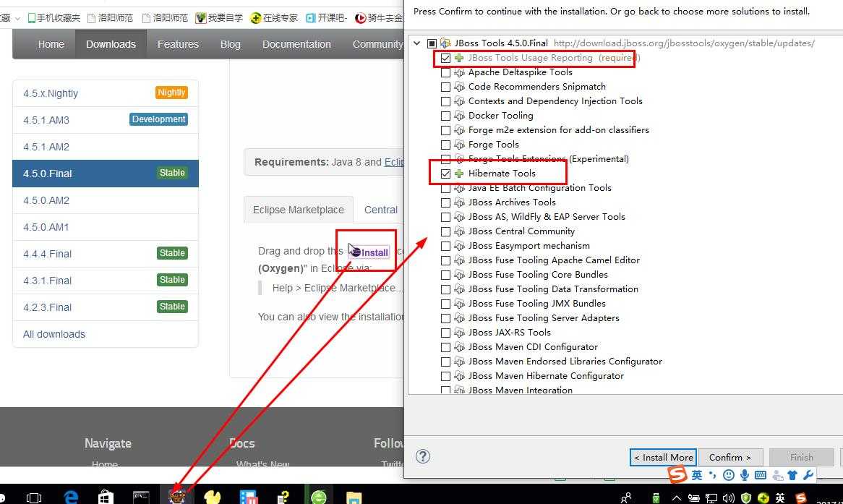Open the Features nav item
843x504 pixels.
pos(178,44)
